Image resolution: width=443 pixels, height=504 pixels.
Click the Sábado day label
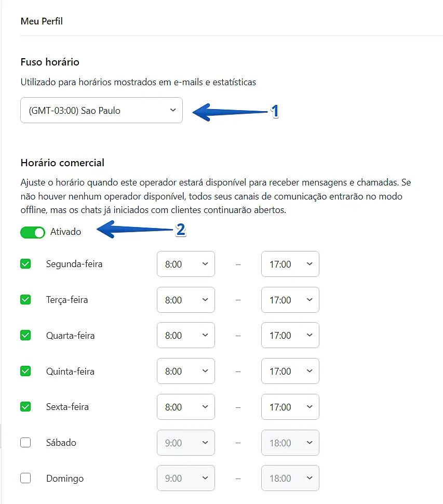(61, 443)
